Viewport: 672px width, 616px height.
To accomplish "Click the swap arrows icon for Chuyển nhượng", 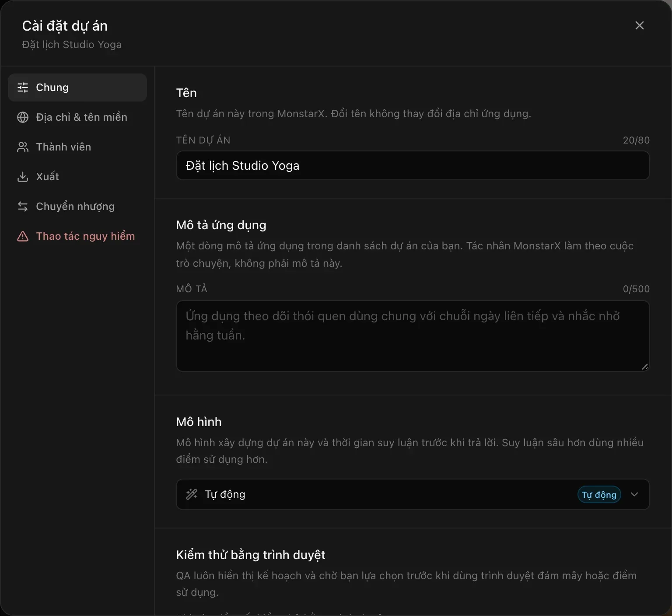I will [23, 206].
